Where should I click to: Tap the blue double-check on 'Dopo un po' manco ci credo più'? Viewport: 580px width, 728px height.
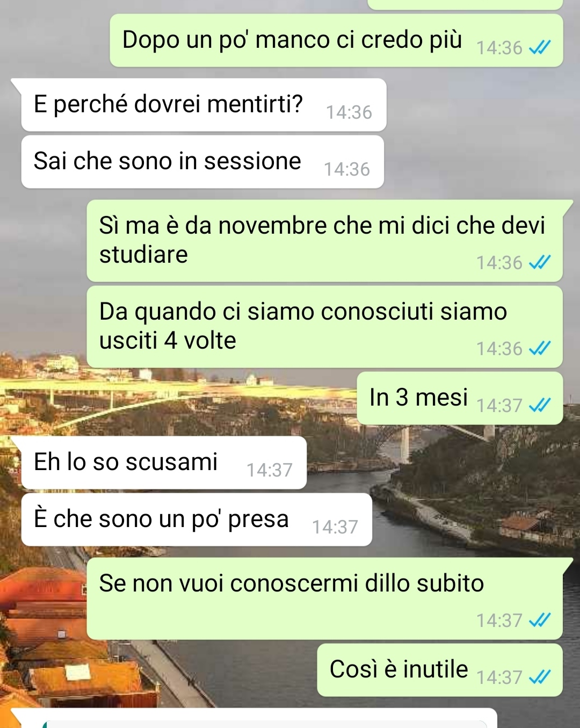tap(539, 48)
